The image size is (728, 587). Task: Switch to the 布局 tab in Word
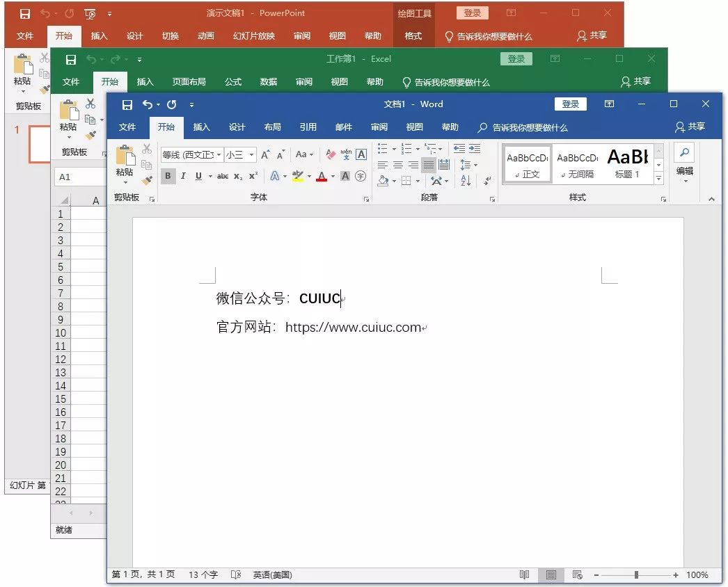[x=273, y=127]
